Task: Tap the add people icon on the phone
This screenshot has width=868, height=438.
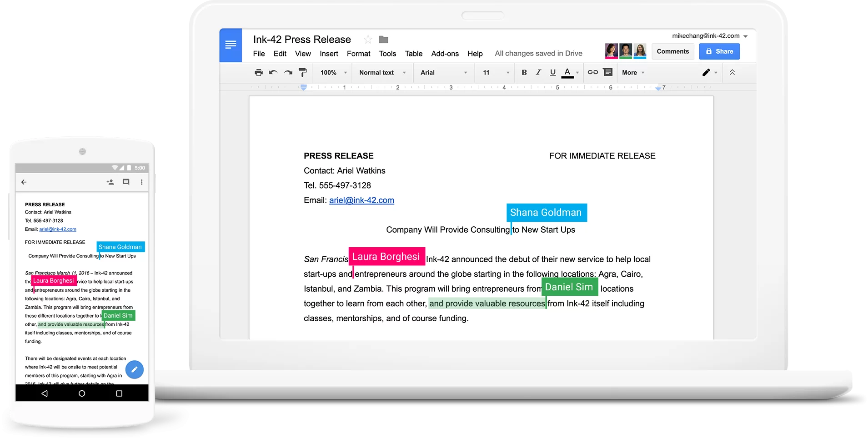Action: (110, 182)
